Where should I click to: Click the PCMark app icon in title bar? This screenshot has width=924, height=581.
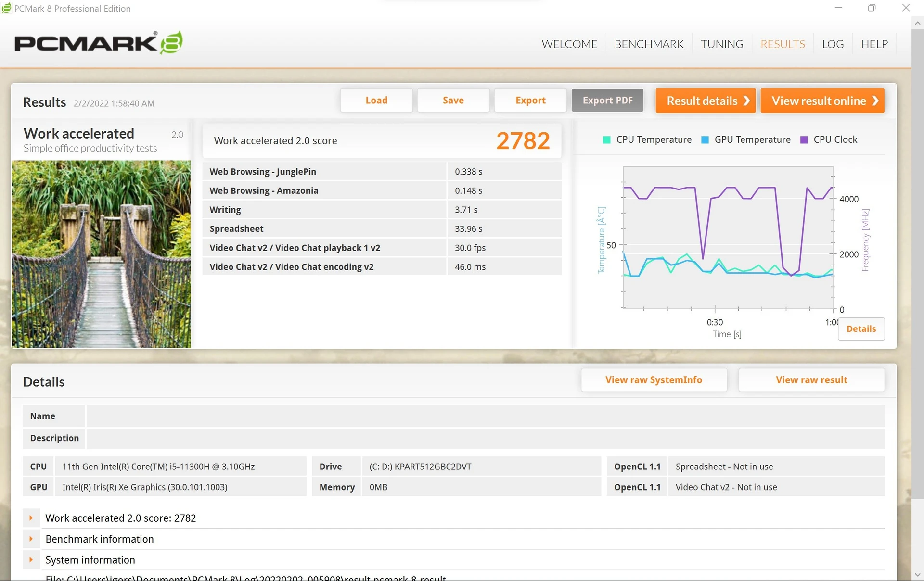point(6,8)
